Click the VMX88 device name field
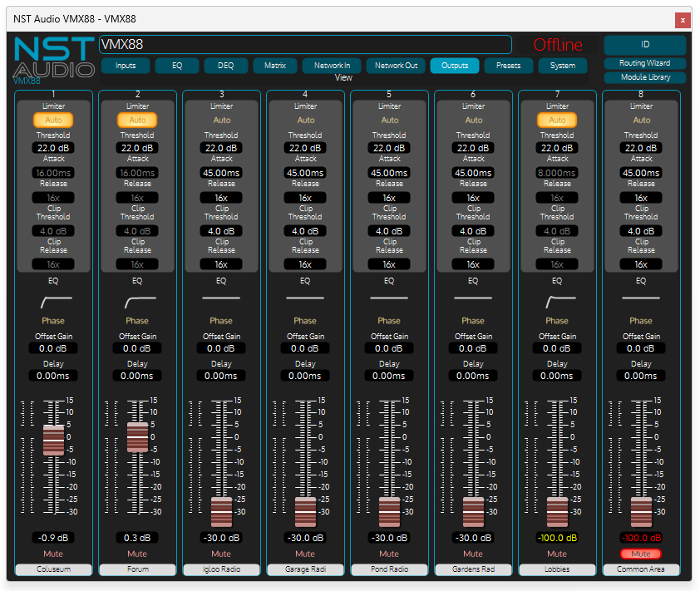 pyautogui.click(x=304, y=45)
